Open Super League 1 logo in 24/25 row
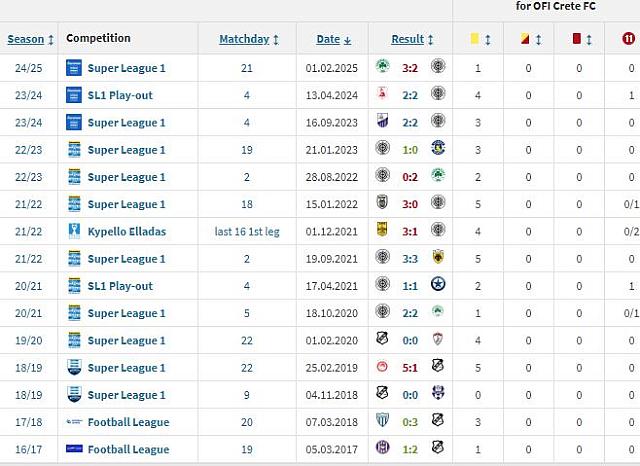 74,68
